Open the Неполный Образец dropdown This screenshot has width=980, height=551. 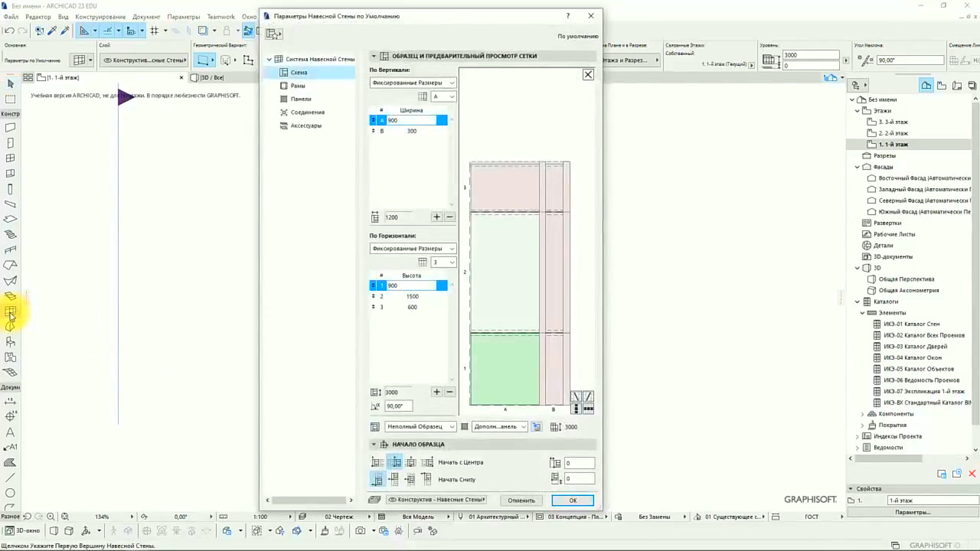click(420, 427)
